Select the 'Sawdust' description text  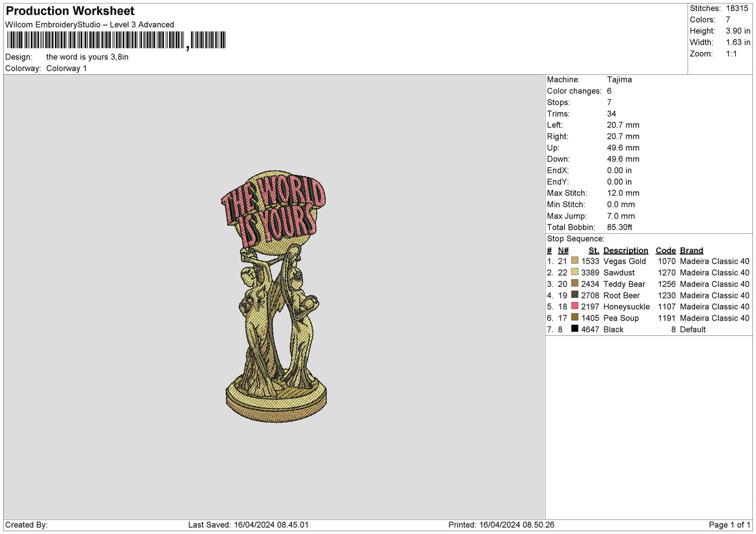[619, 273]
